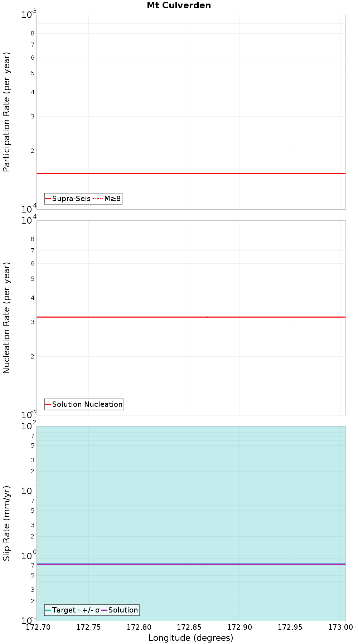Click the Longitude (degrees) axis label
The width and height of the screenshot is (358, 644).
click(x=191, y=638)
